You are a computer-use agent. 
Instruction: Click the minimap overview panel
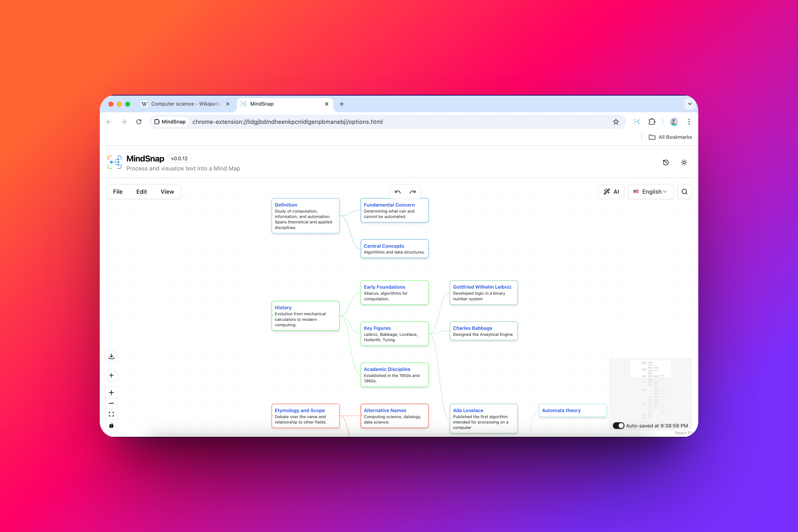tap(650, 389)
